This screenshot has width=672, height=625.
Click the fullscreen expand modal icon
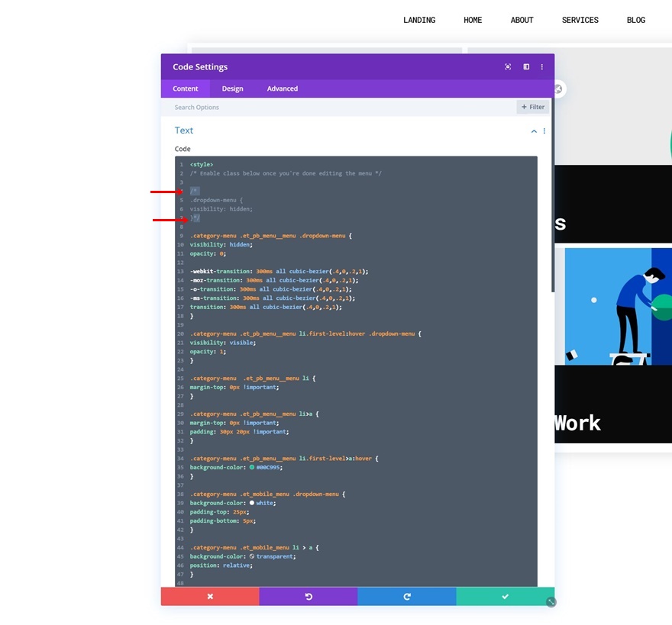click(x=508, y=67)
